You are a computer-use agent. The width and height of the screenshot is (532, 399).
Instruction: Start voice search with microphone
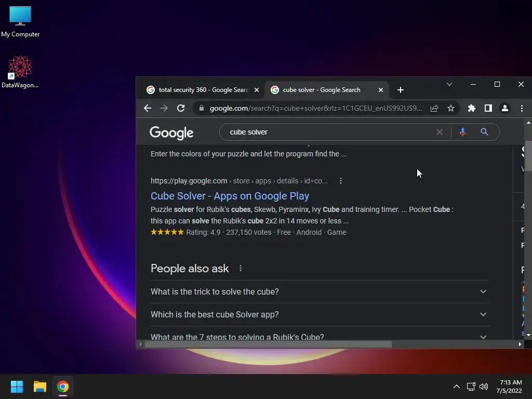pos(462,132)
